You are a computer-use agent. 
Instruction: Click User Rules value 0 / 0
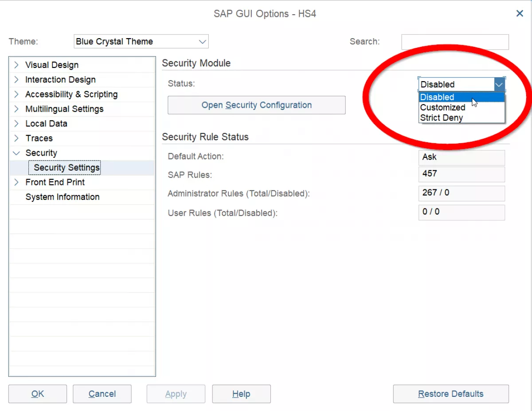pos(462,212)
